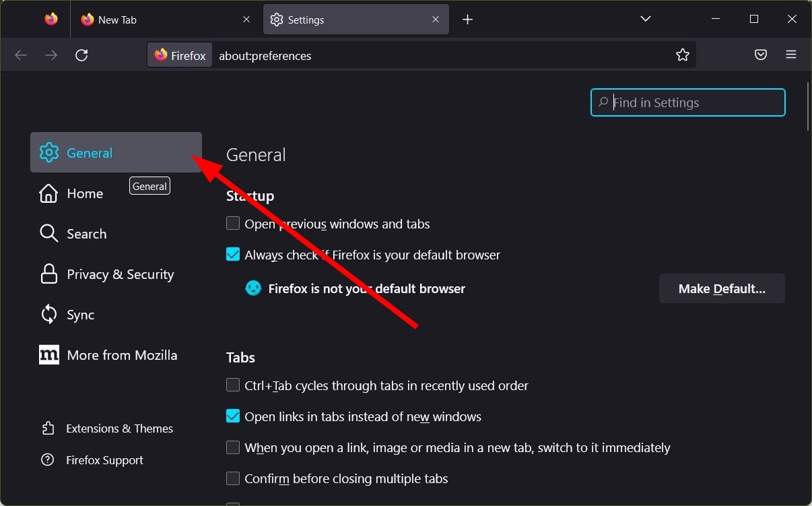This screenshot has width=812, height=506.
Task: Click the Sync arrows icon
Action: [48, 315]
